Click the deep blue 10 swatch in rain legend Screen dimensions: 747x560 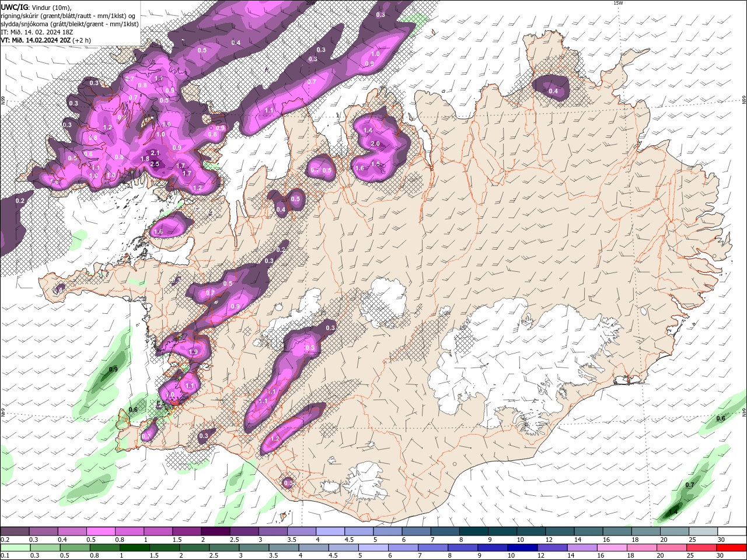click(x=522, y=548)
